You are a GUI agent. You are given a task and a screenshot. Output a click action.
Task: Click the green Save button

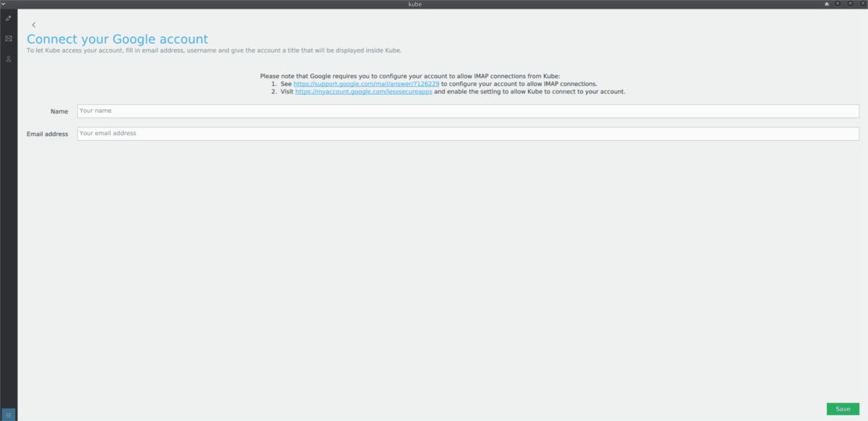coord(843,409)
